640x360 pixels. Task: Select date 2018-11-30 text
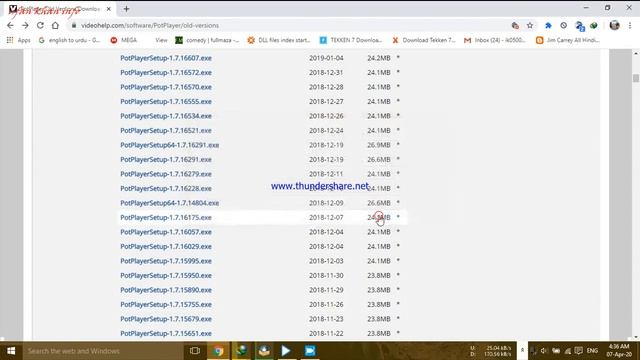(326, 275)
